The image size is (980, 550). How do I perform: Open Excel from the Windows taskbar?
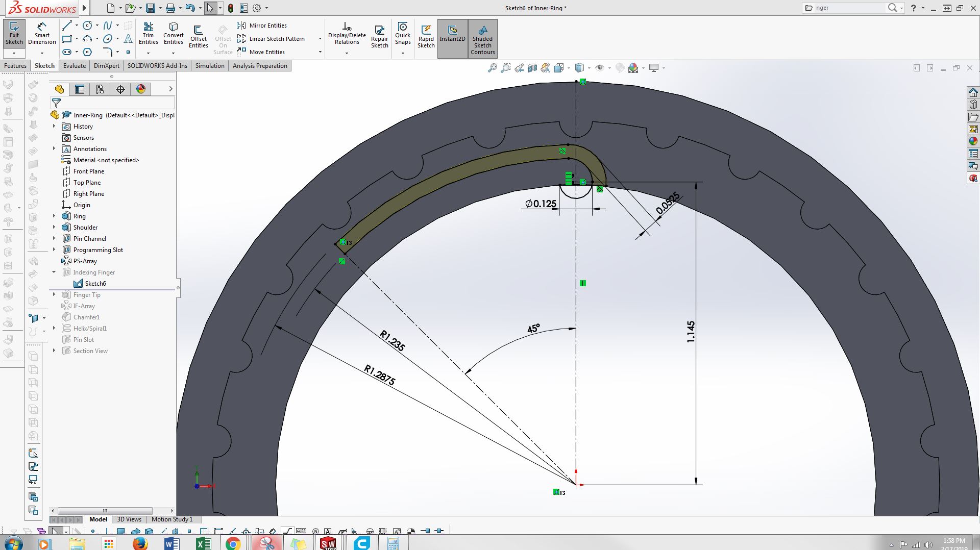pos(203,543)
